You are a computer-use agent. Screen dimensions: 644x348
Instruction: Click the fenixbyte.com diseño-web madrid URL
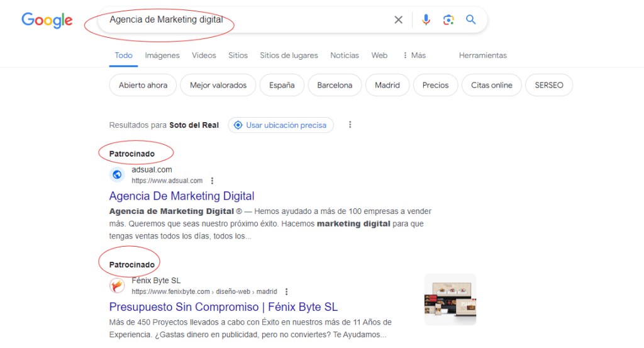click(x=204, y=292)
